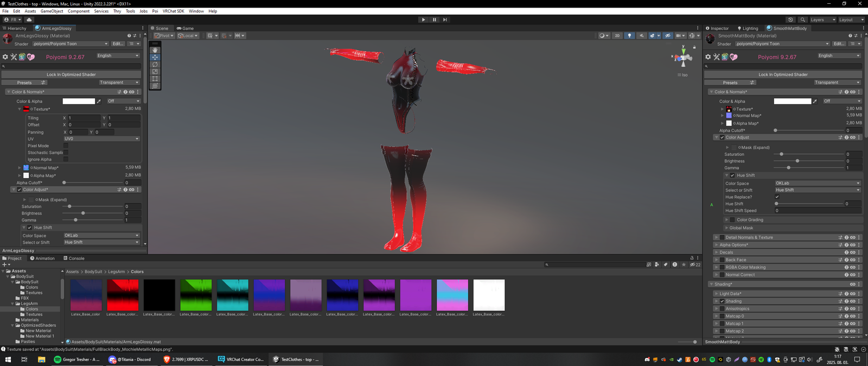Image resolution: width=868 pixels, height=366 pixels.
Task: Click the ArmLegsGlossy Color & Alpha white swatch
Action: [x=79, y=101]
